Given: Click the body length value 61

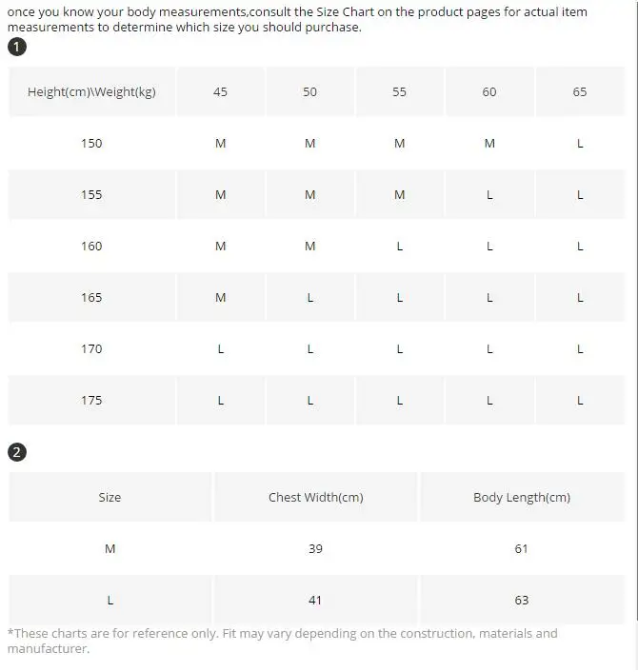Looking at the screenshot, I should [x=522, y=548].
